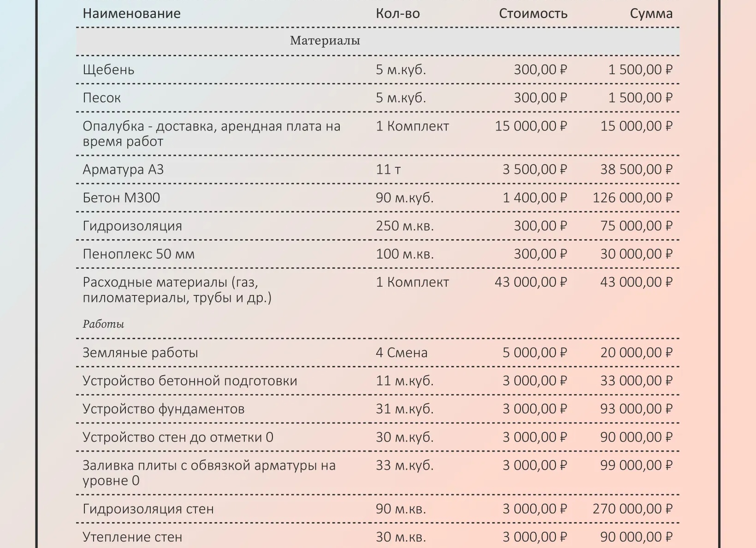Click the Наименование column header
The image size is (756, 548).
point(132,13)
